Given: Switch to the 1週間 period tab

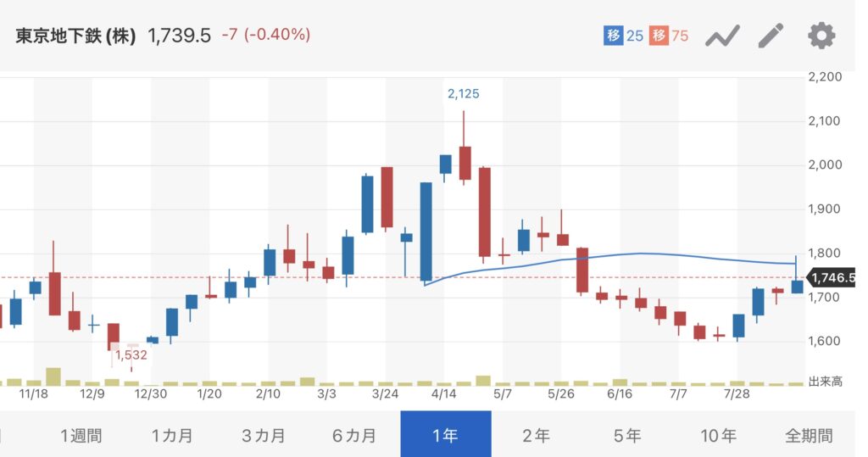Looking at the screenshot, I should pyautogui.click(x=81, y=436).
